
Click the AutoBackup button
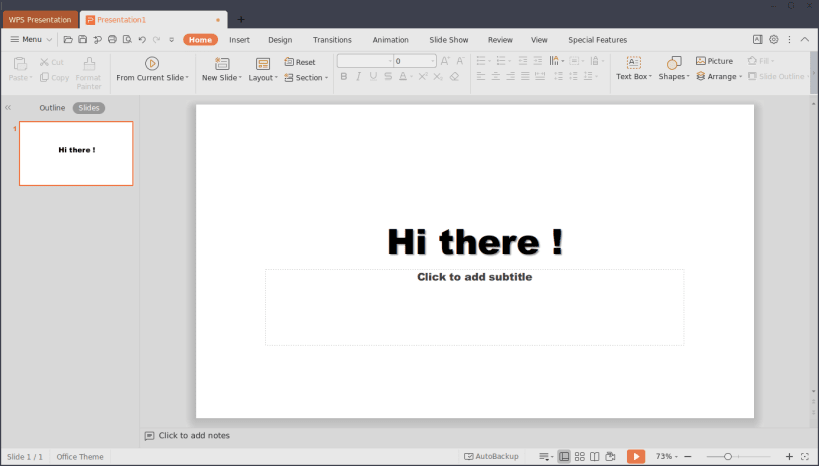click(x=491, y=456)
